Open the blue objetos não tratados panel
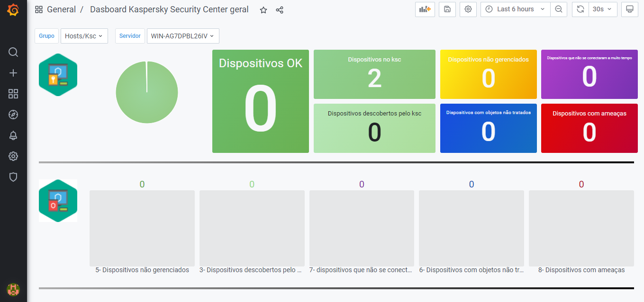The image size is (644, 302). tap(489, 128)
